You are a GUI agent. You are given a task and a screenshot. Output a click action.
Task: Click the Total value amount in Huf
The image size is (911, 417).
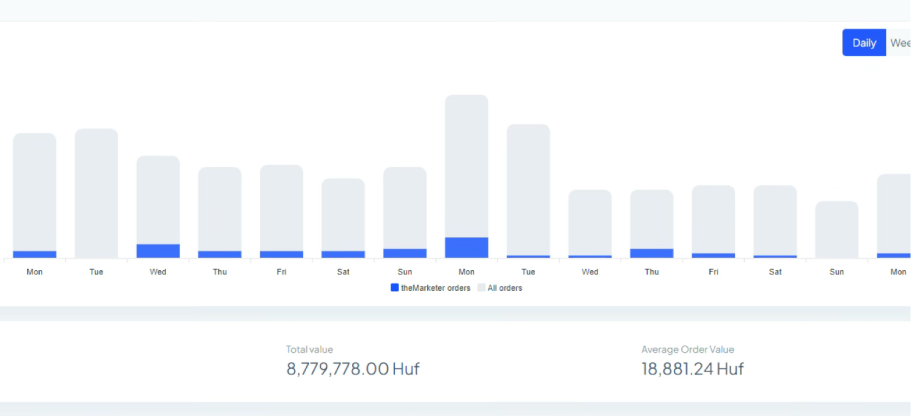352,369
